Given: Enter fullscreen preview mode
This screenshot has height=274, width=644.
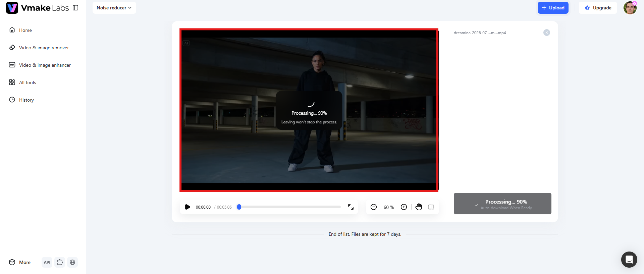Looking at the screenshot, I should (351, 207).
